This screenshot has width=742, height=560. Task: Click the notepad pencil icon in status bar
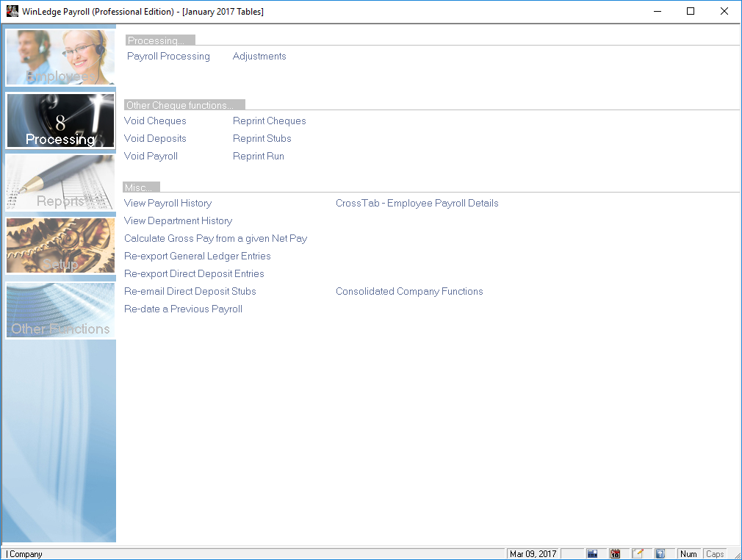coord(638,554)
